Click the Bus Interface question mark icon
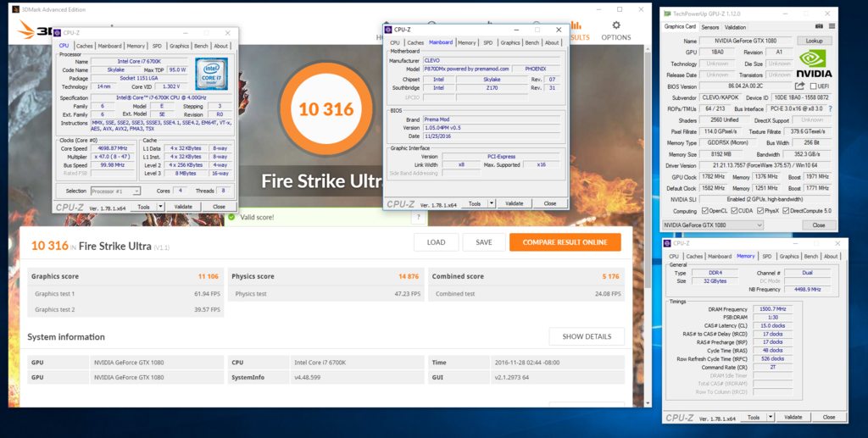The height and width of the screenshot is (438, 868). (x=830, y=109)
